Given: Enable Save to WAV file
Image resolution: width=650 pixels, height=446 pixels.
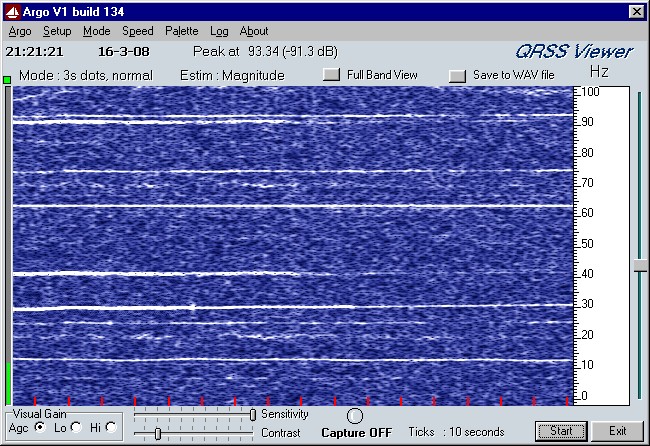Looking at the screenshot, I should point(457,75).
